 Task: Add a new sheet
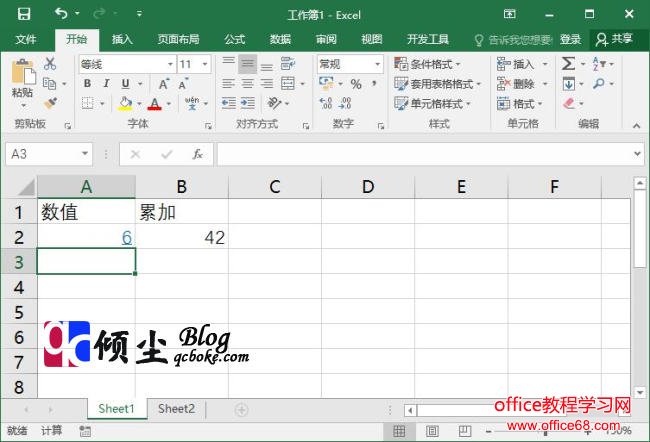click(241, 410)
